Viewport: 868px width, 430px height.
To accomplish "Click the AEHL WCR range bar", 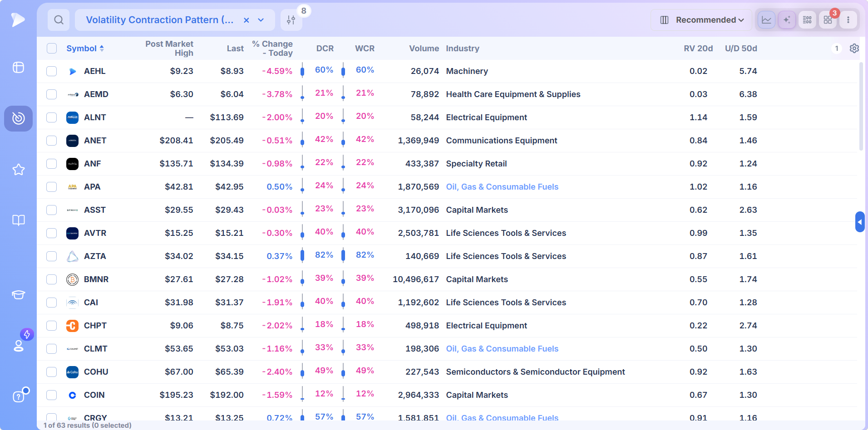I will point(343,71).
